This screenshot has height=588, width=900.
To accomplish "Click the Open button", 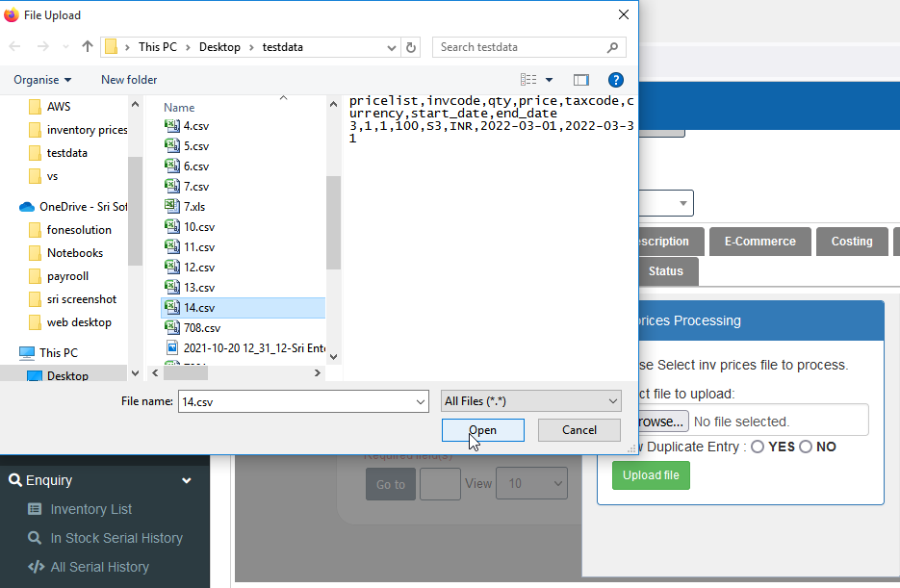I will (482, 430).
